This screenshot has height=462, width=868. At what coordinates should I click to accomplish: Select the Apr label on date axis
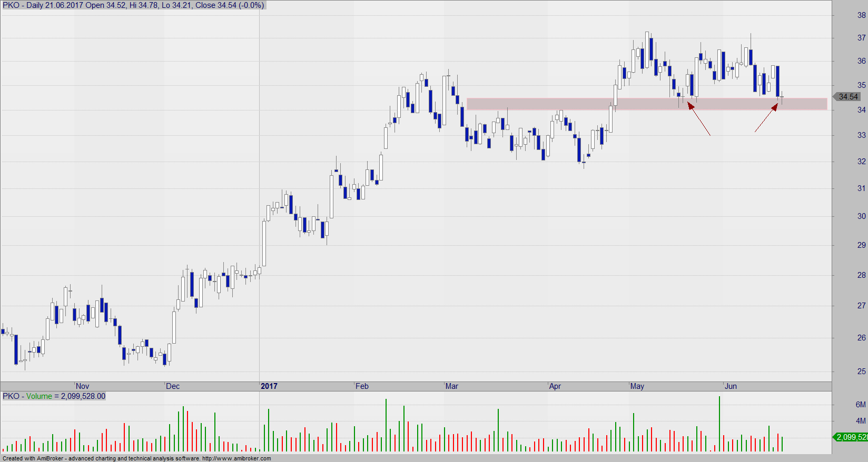555,386
